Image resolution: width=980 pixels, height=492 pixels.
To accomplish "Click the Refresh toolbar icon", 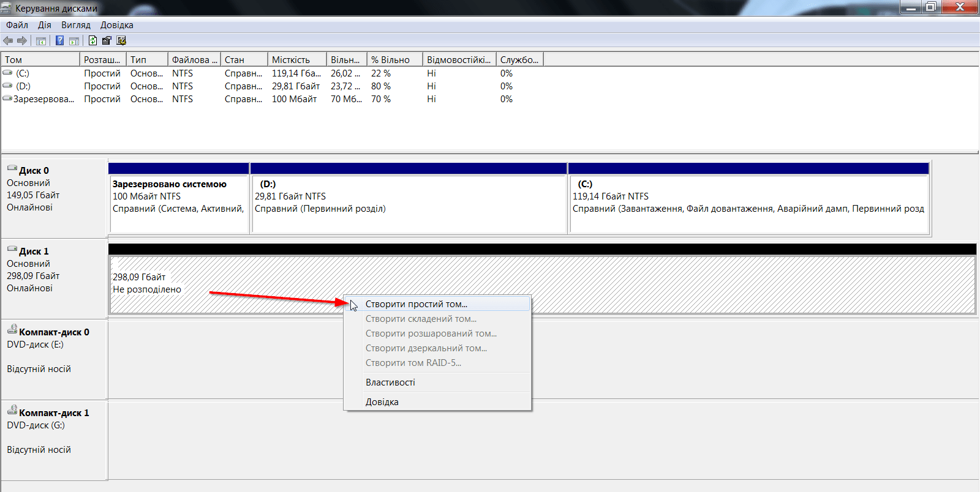I will 92,40.
